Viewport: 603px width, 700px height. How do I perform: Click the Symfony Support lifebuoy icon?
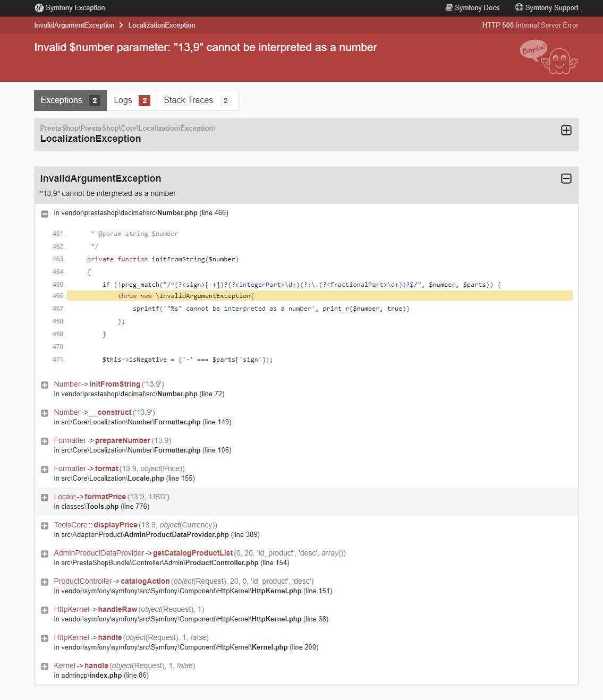(x=519, y=7)
